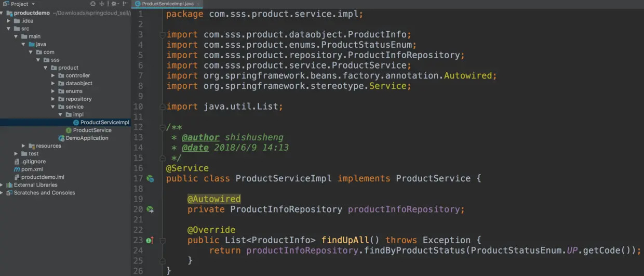This screenshot has height=276, width=644.
Task: Click the resources folder icon
Action: point(32,146)
